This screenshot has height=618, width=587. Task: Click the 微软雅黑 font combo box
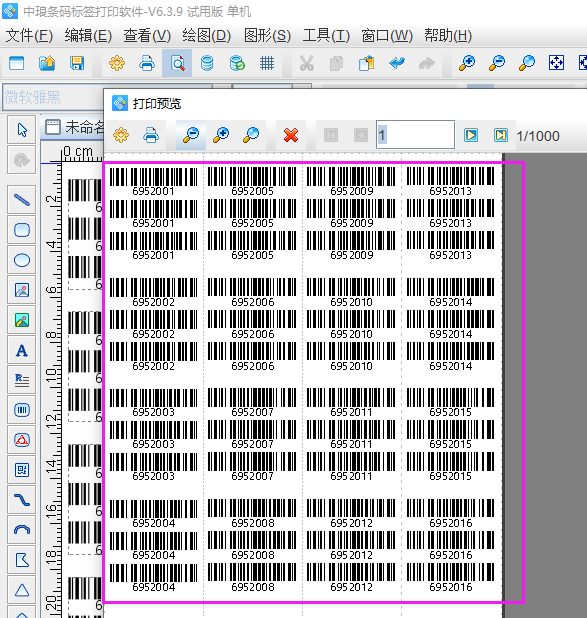[x=53, y=97]
